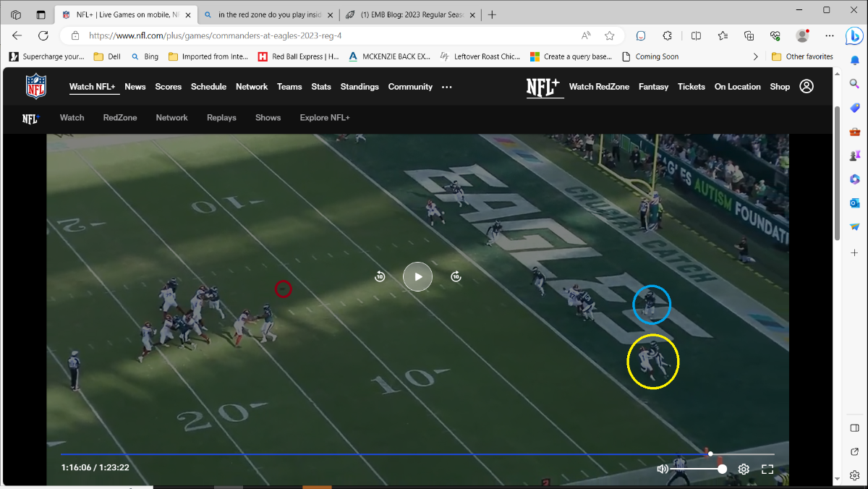This screenshot has width=868, height=489.
Task: Open the Other favorites folder
Action: [x=802, y=56]
